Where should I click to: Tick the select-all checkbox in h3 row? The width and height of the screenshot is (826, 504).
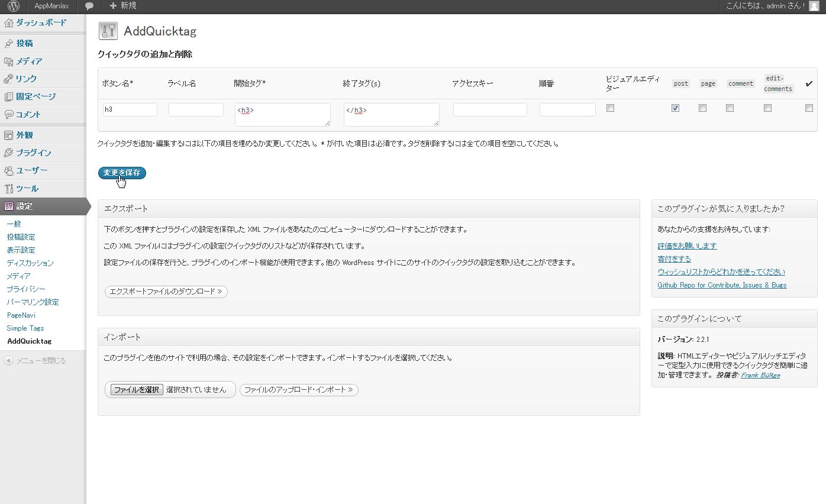point(809,108)
